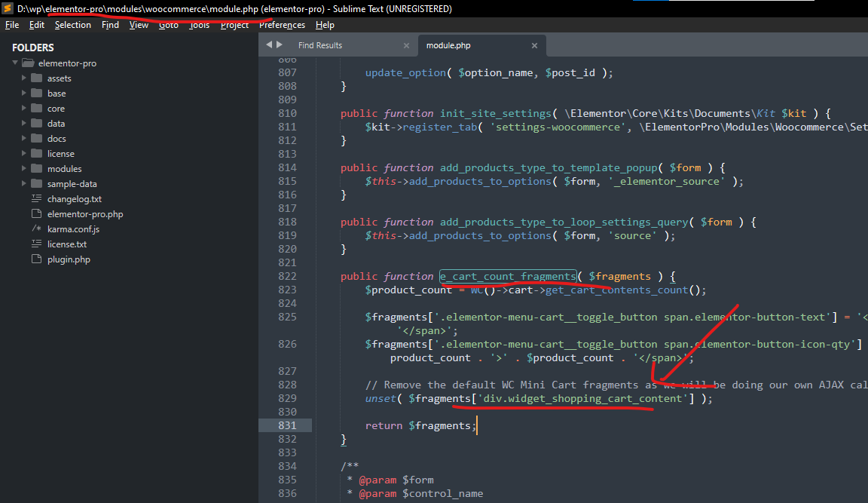Click add_products_type_to_loop_settings_query function name
The height and width of the screenshot is (503, 868).
coord(564,222)
